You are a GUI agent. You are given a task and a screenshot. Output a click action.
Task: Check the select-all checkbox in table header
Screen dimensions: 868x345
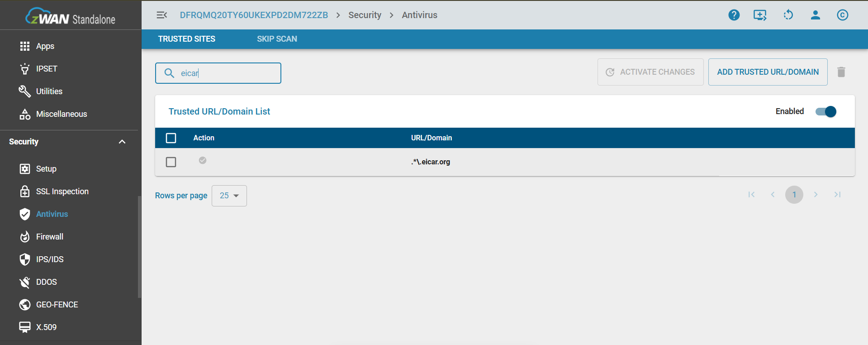pos(171,138)
